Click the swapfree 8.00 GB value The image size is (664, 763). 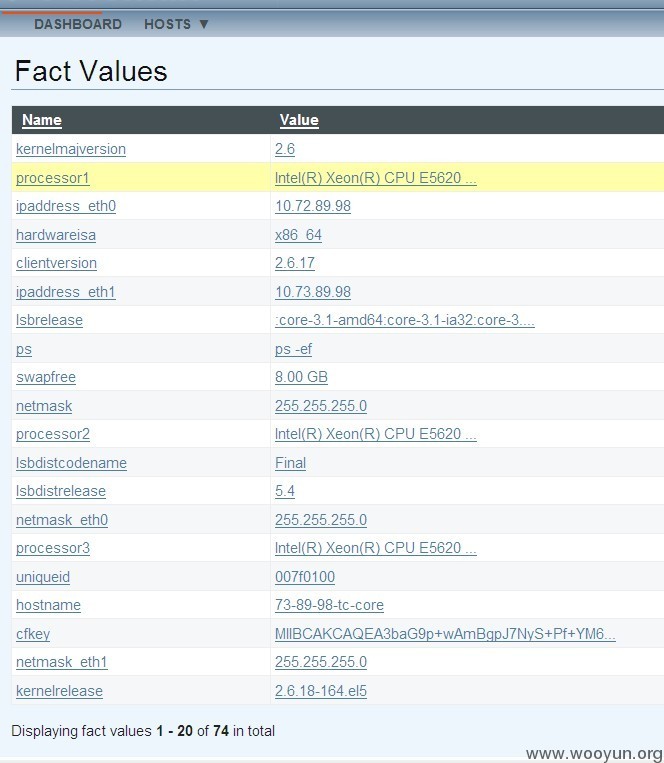click(301, 377)
